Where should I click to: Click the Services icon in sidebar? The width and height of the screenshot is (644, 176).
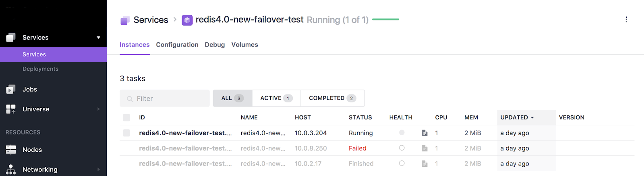tap(11, 38)
